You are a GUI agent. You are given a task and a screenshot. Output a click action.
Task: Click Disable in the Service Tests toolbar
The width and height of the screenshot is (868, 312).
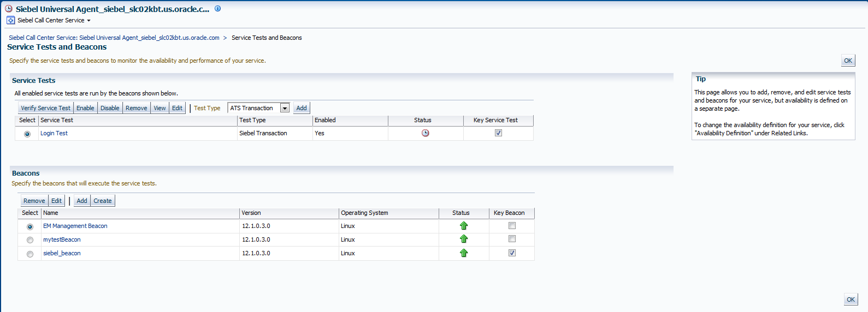point(110,108)
